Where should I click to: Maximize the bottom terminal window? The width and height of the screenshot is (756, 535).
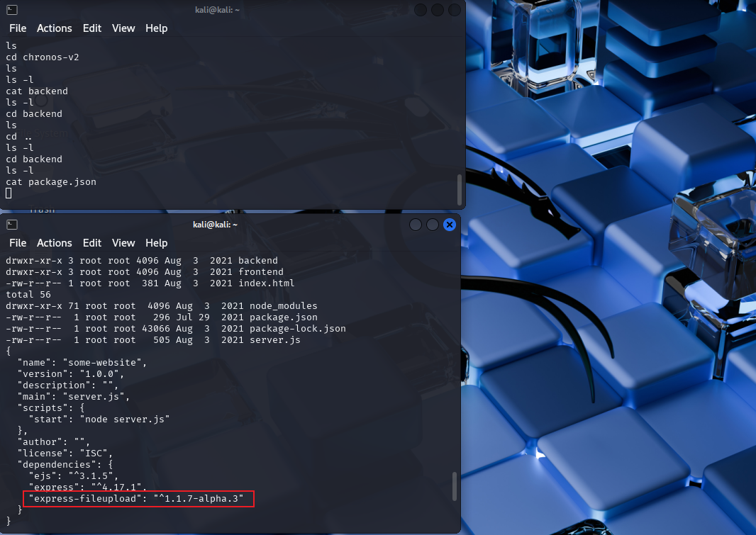433,225
